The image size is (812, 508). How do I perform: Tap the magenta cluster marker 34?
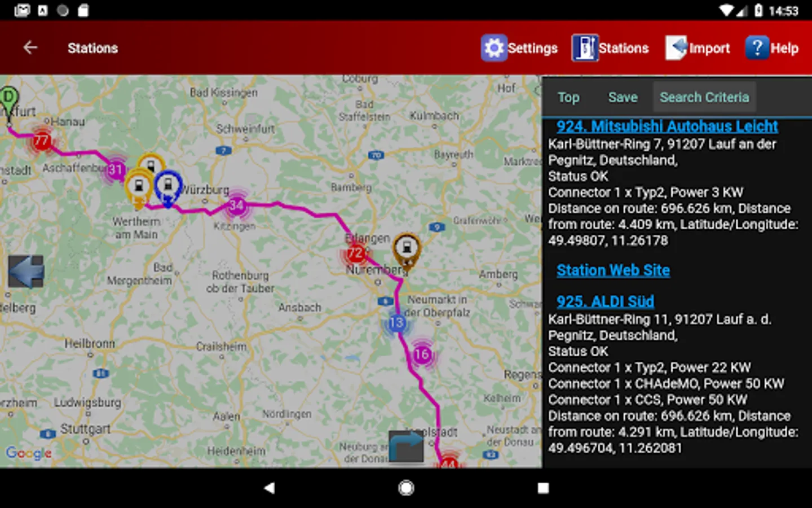[236, 205]
